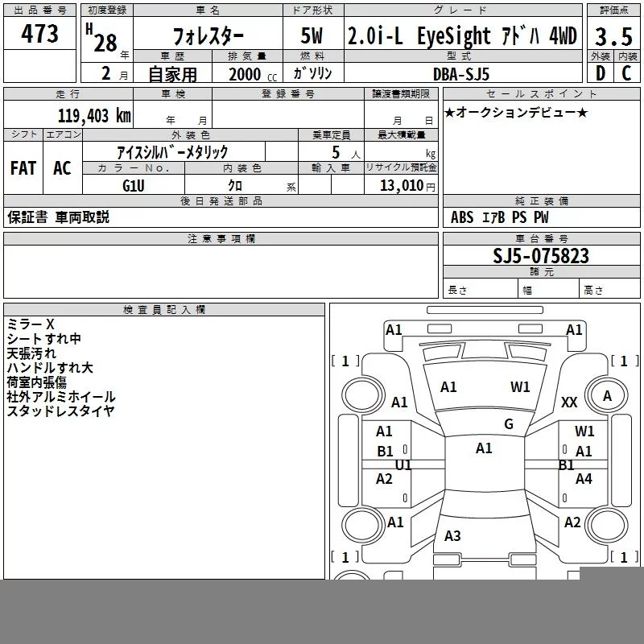Click the "リサイクル預託金" header

click(x=401, y=167)
